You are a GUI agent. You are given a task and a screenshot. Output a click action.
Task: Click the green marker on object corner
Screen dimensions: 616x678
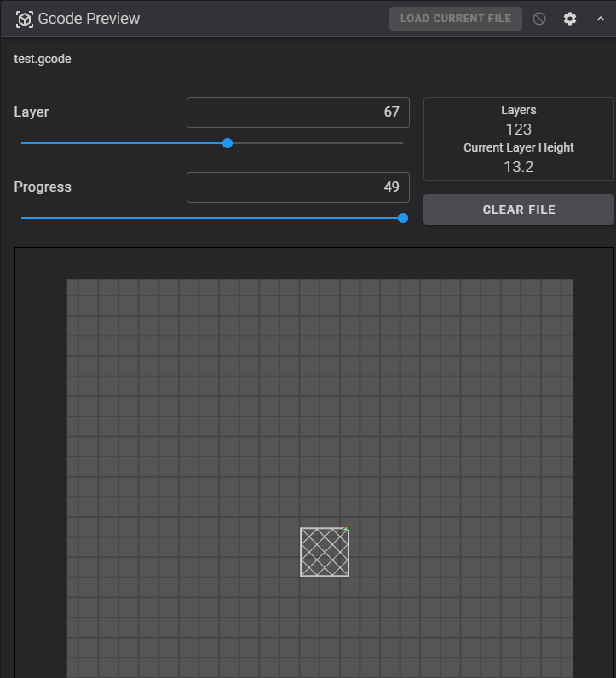[346, 530]
